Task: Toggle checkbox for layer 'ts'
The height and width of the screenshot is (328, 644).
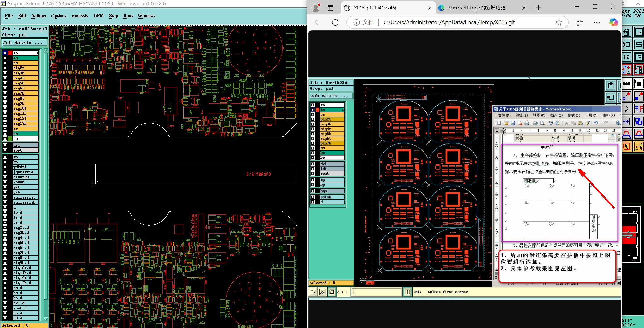Action: (x=5, y=58)
